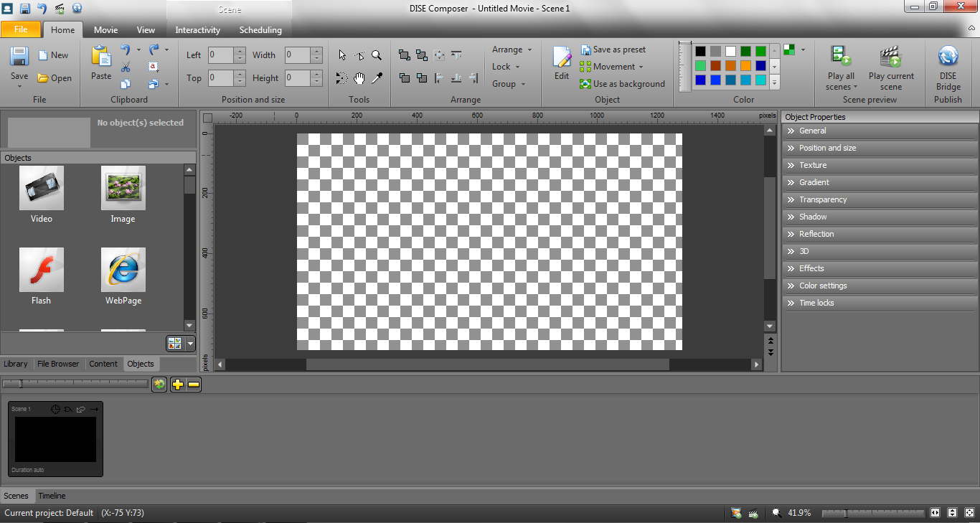Screen dimensions: 980x523
Task: Select the Scene 1 thumbnail
Action: [x=55, y=439]
